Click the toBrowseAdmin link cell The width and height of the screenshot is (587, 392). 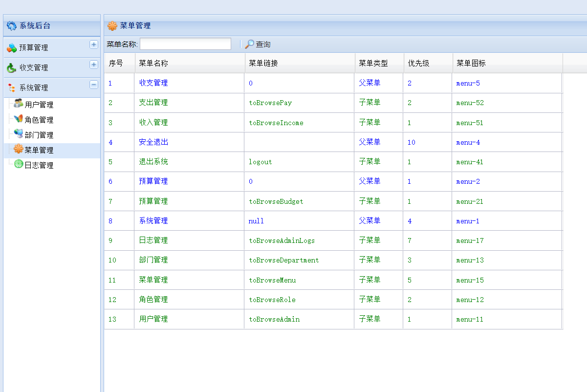tap(299, 319)
